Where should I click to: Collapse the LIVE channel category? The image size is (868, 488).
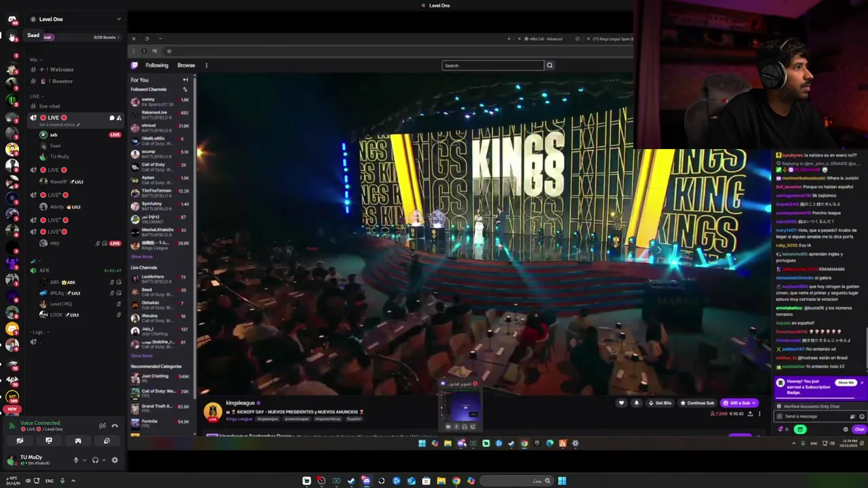35,96
